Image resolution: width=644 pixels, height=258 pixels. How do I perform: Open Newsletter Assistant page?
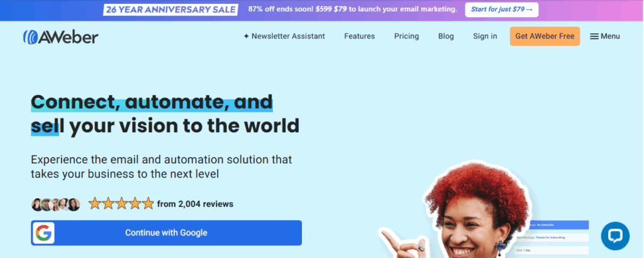(x=284, y=36)
